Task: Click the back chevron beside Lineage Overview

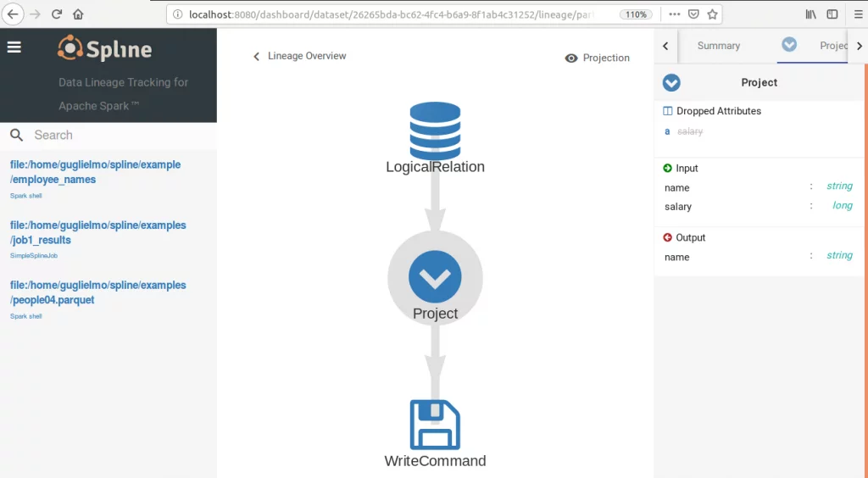Action: pos(256,57)
